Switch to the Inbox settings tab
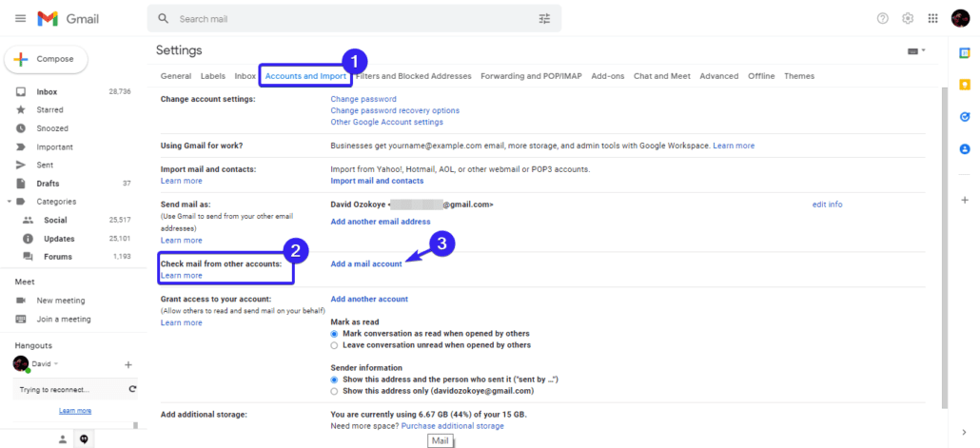Screen dimensions: 980x448 tap(245, 76)
